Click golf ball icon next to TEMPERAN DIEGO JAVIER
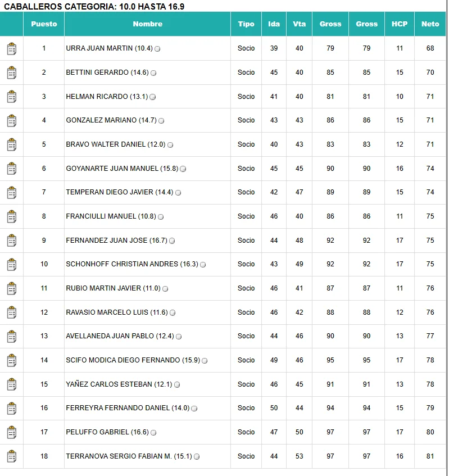Viewport: 449px width, 476px height. [x=178, y=193]
